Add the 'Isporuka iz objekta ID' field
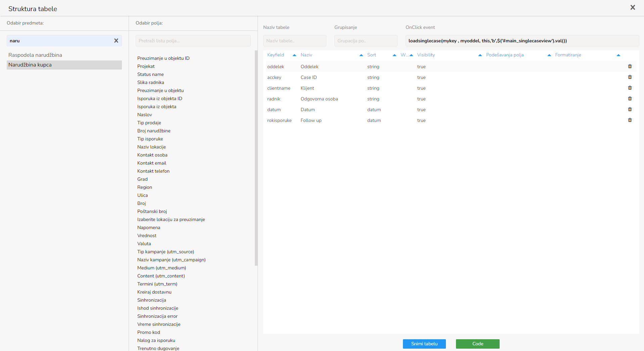644x351 pixels. tap(160, 99)
